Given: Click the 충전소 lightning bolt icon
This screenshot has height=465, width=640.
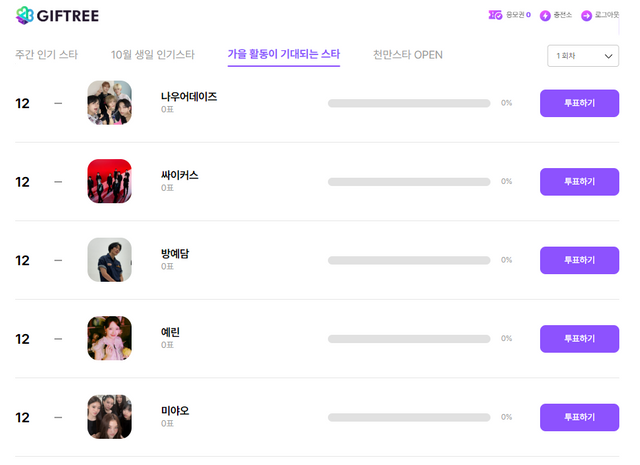Looking at the screenshot, I should pyautogui.click(x=545, y=16).
